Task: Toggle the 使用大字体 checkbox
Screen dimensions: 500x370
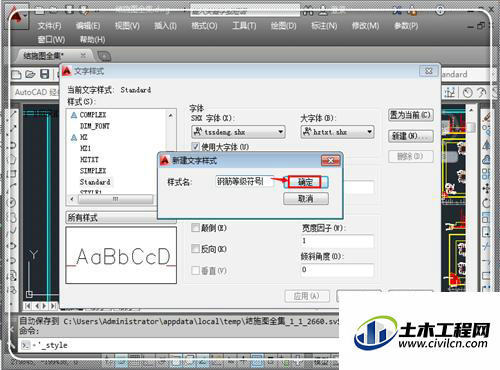Action: 196,146
